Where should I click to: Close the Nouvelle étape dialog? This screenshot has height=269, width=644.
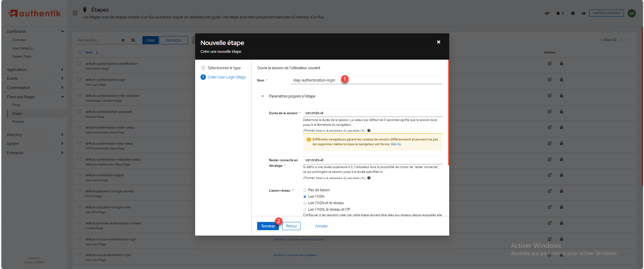pos(439,42)
